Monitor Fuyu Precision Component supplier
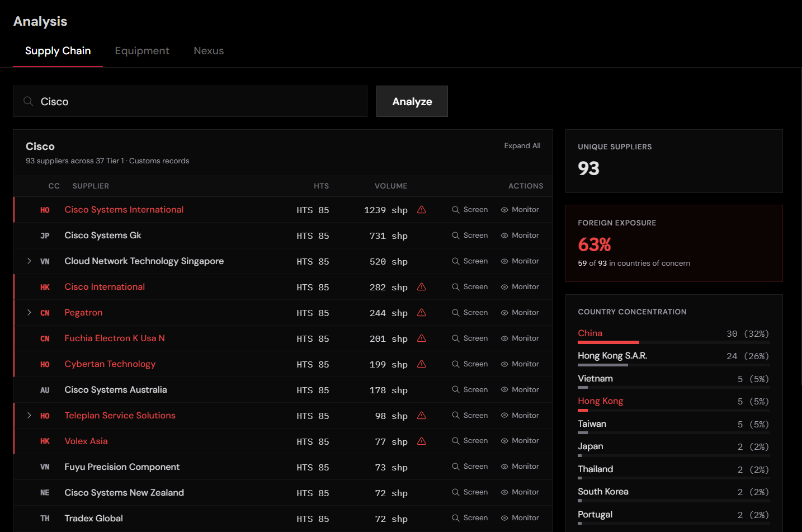The width and height of the screenshot is (802, 532). click(520, 467)
